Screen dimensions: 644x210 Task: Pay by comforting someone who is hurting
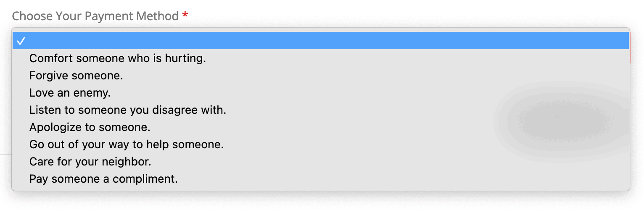[117, 58]
